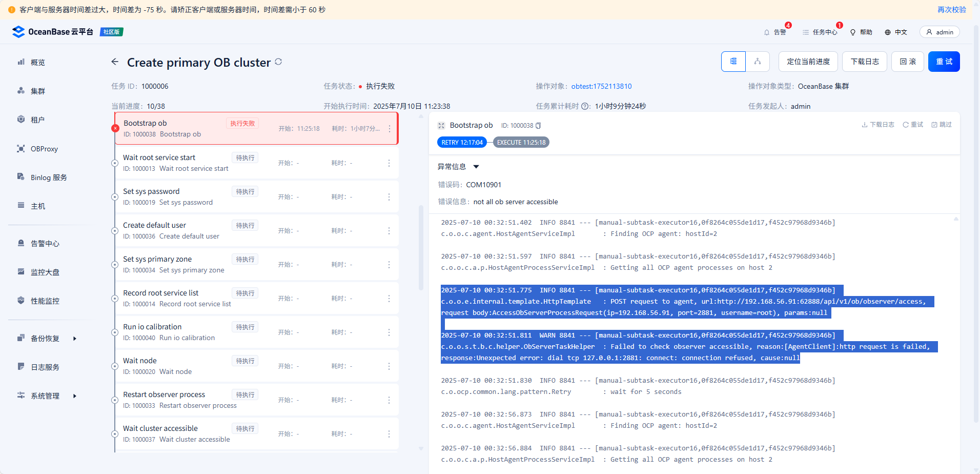Collapse the 异常信息 section
The image size is (980, 474).
(x=476, y=167)
